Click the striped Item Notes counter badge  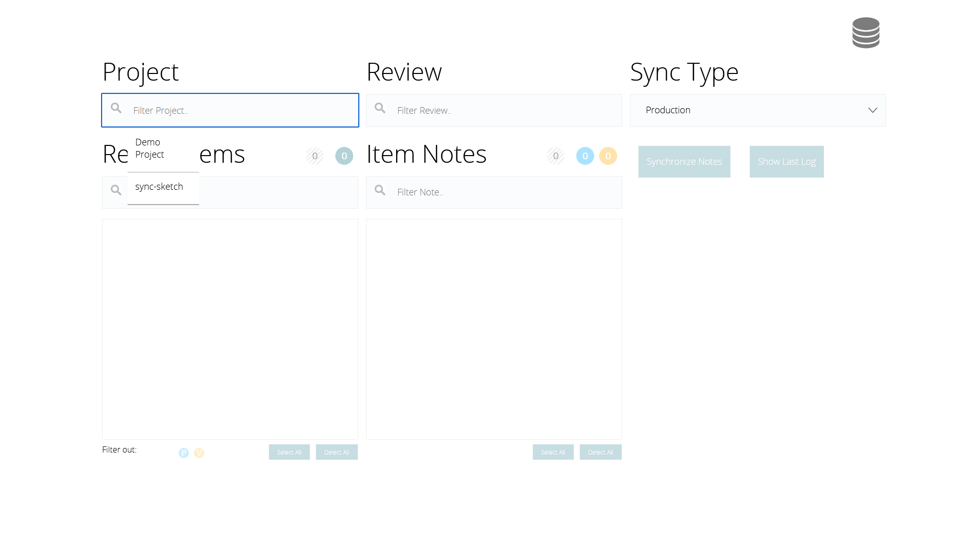pyautogui.click(x=556, y=156)
